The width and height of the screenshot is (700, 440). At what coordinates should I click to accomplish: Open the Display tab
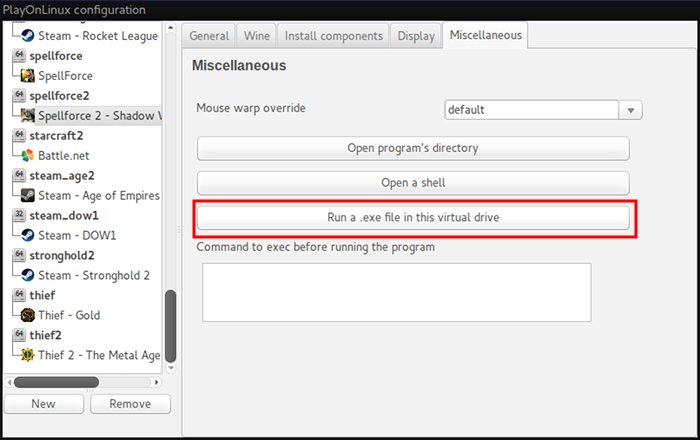tap(416, 36)
